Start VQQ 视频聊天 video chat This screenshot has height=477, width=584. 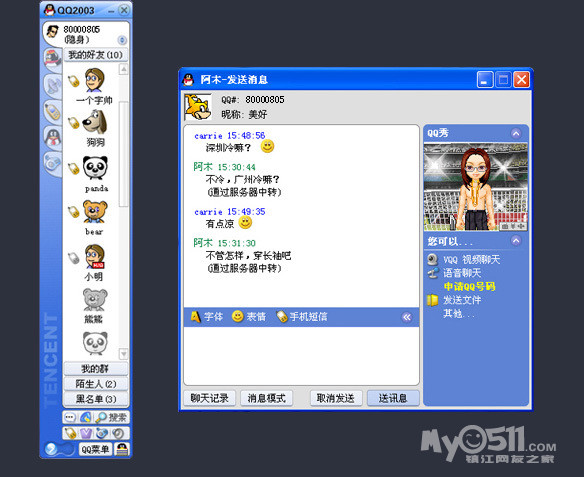coord(472,260)
